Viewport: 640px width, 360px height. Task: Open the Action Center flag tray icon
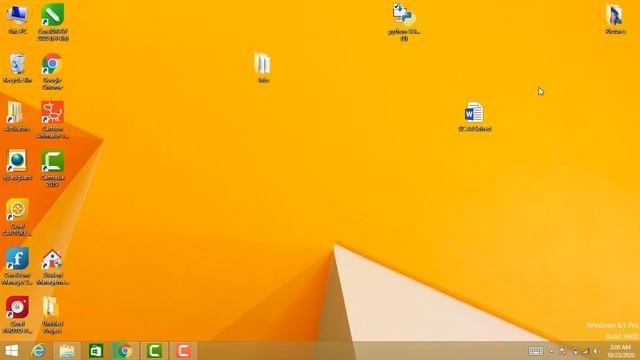(x=564, y=351)
